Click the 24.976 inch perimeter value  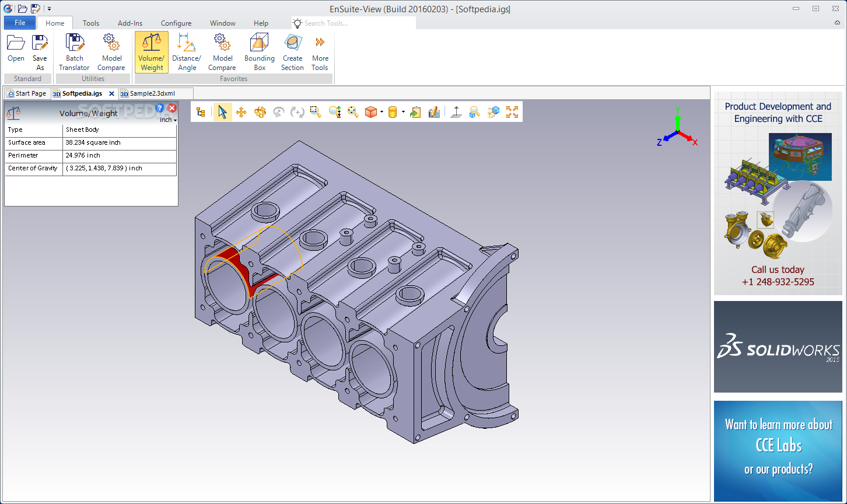click(83, 155)
